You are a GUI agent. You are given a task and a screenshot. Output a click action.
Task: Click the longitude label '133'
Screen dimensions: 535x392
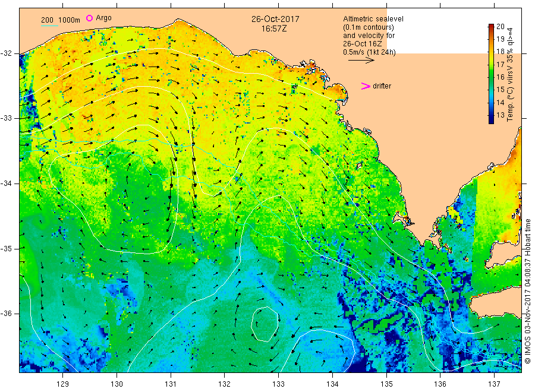(278, 384)
